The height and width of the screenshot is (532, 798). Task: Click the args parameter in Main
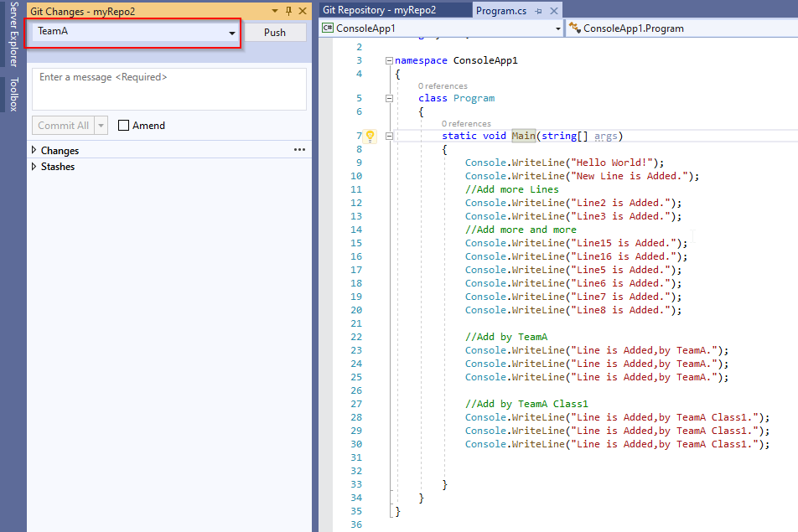click(x=605, y=136)
